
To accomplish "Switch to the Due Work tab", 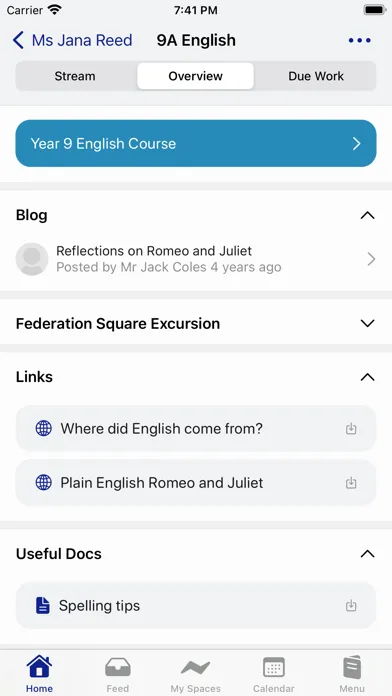I will coord(316,76).
